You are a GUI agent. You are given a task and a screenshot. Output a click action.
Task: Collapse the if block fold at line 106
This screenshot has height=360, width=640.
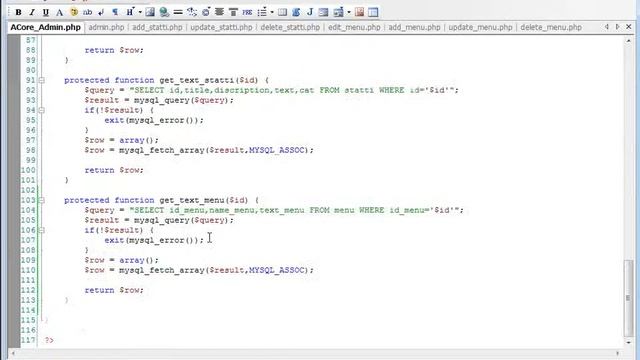click(x=42, y=230)
